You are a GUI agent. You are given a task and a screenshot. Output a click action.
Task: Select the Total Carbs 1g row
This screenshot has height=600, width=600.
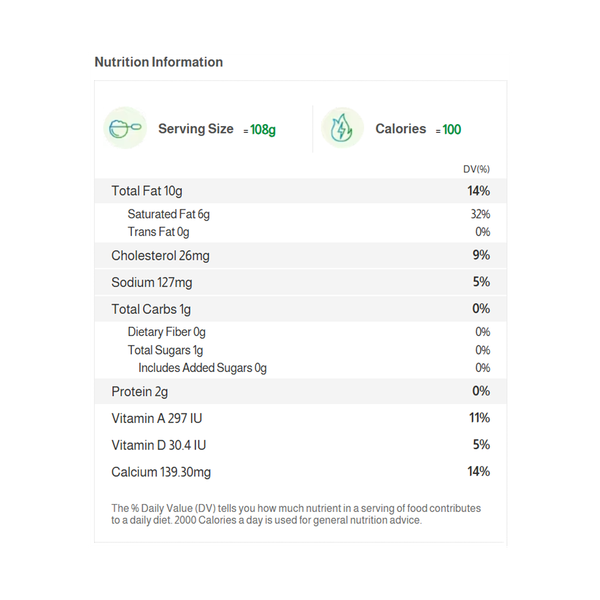tap(300, 309)
